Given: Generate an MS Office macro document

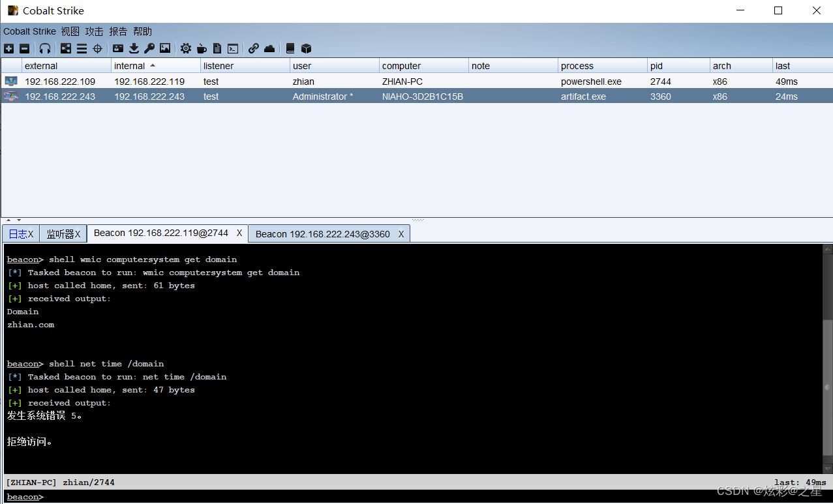Looking at the screenshot, I should pos(217,48).
